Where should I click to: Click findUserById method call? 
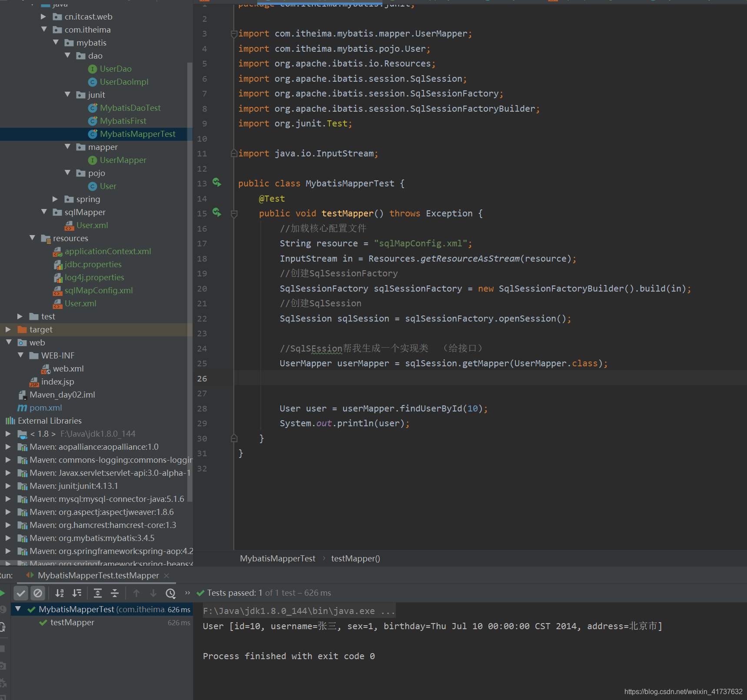(431, 408)
